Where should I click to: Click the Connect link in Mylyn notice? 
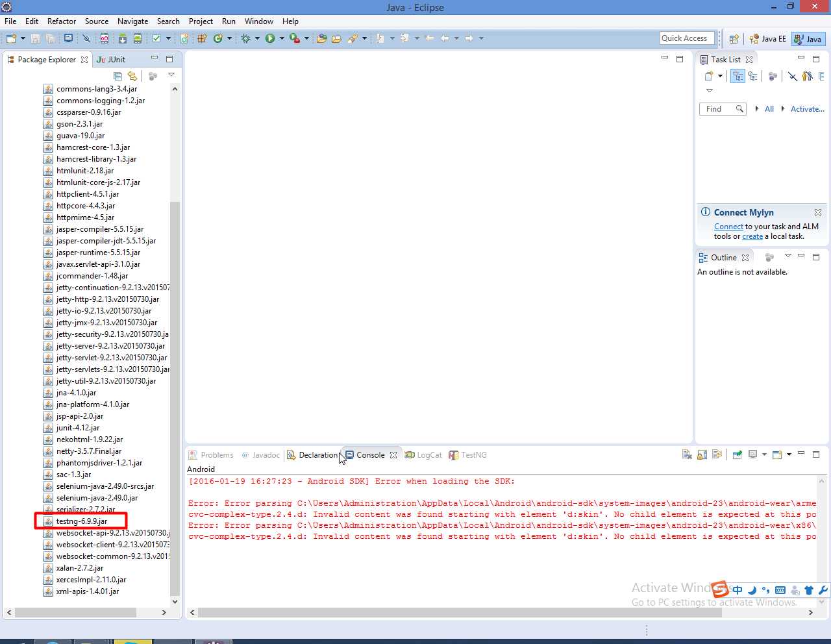click(728, 227)
